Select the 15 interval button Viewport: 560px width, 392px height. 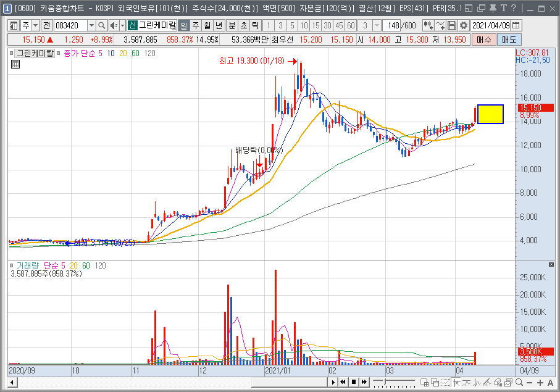[x=316, y=25]
